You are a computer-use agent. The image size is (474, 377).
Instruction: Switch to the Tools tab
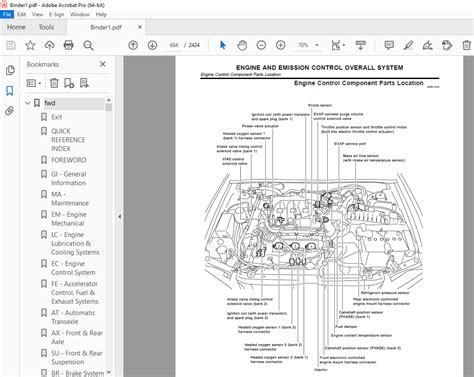[46, 27]
